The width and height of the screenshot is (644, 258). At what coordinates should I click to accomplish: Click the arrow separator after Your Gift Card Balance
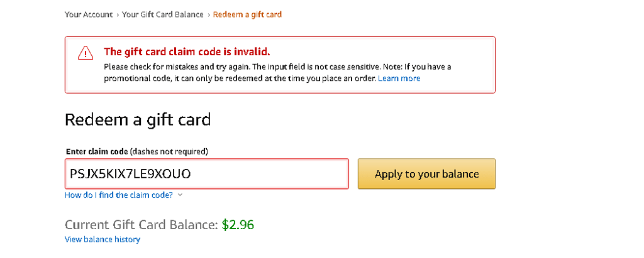tap(208, 15)
